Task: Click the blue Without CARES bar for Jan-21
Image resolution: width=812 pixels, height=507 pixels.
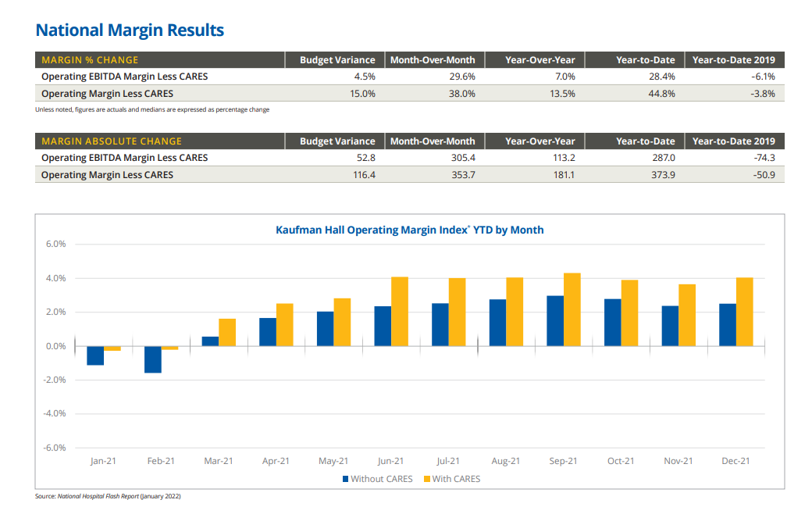Action: click(x=95, y=355)
